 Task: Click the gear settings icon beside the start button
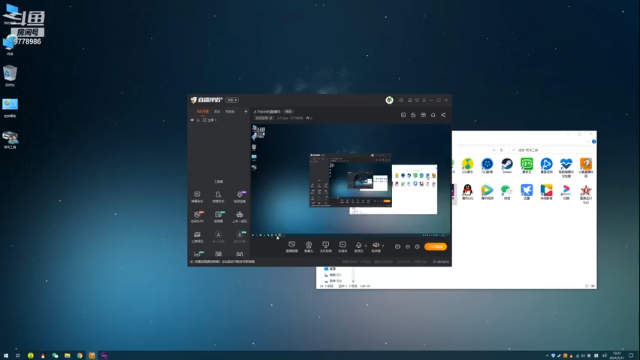[x=417, y=247]
